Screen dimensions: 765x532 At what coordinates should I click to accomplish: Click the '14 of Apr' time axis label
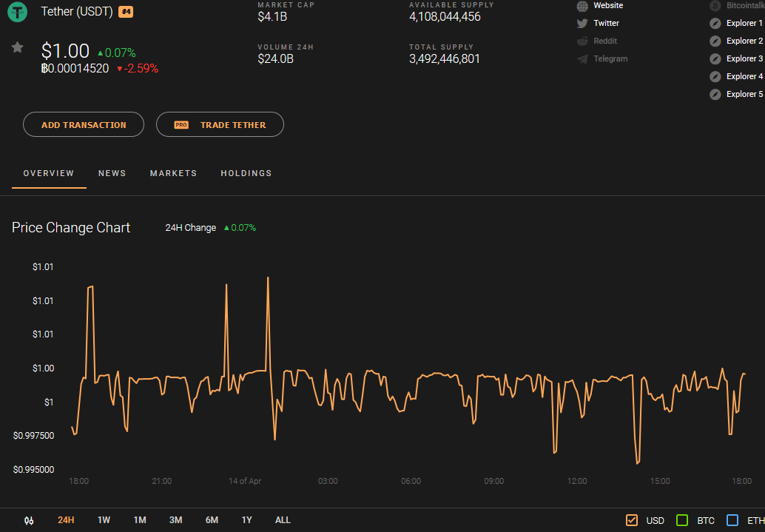click(245, 481)
